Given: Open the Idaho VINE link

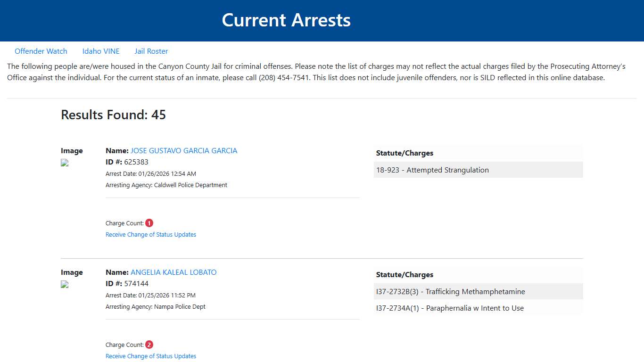Looking at the screenshot, I should pyautogui.click(x=101, y=51).
